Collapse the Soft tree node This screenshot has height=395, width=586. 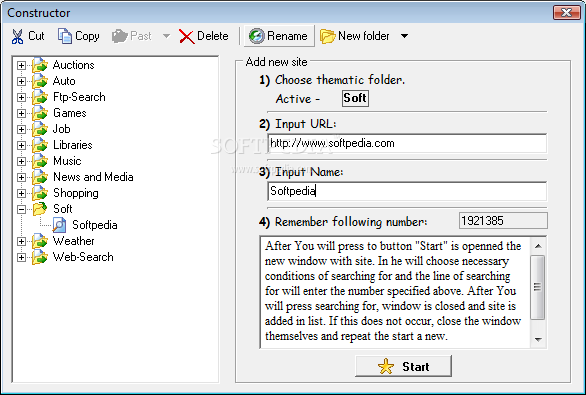click(x=21, y=210)
